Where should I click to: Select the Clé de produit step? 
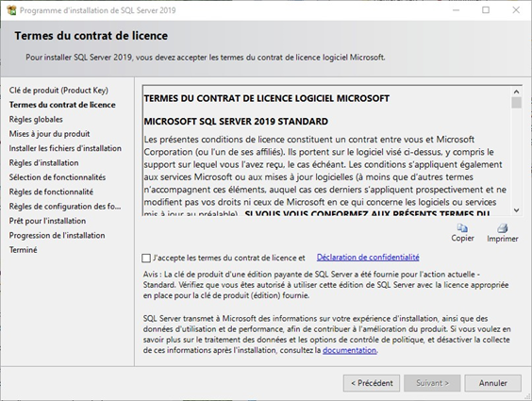58,91
